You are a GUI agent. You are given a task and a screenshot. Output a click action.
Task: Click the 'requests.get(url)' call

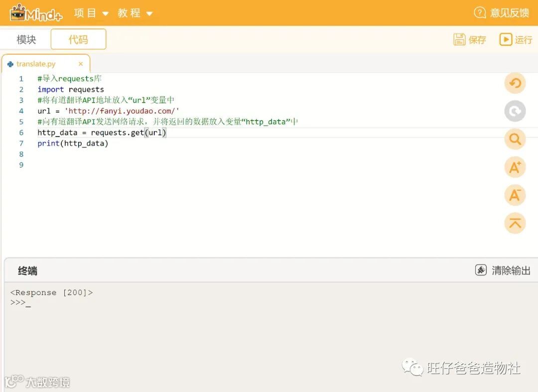click(x=129, y=132)
